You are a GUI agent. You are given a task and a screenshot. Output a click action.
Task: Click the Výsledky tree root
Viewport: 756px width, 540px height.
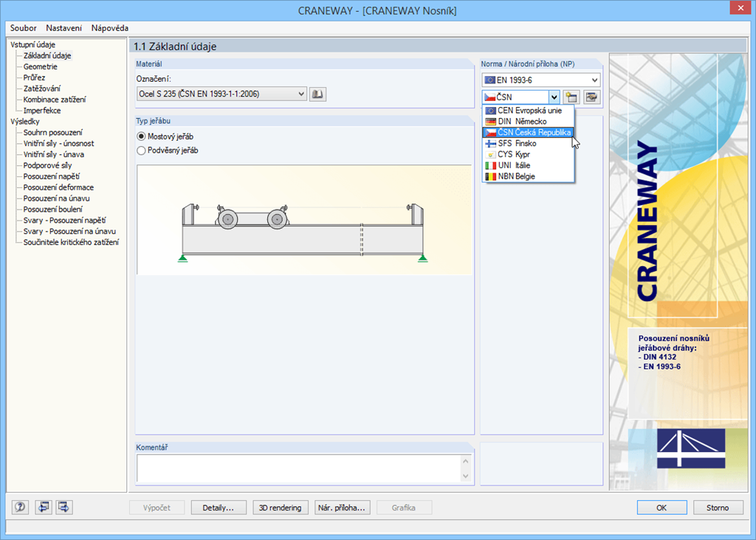coord(25,122)
